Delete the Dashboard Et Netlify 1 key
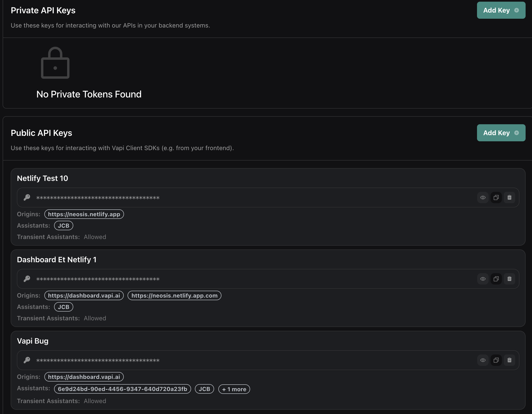The height and width of the screenshot is (414, 532). pos(509,279)
